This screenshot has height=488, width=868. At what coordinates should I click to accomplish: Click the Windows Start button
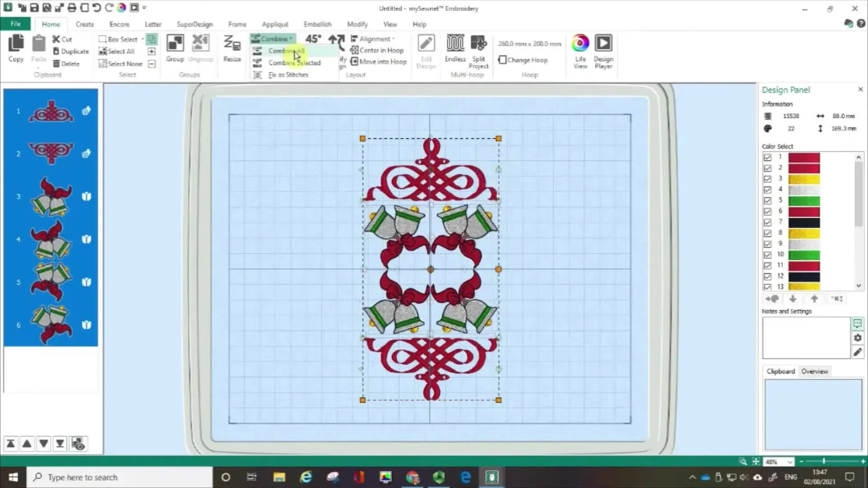click(13, 477)
